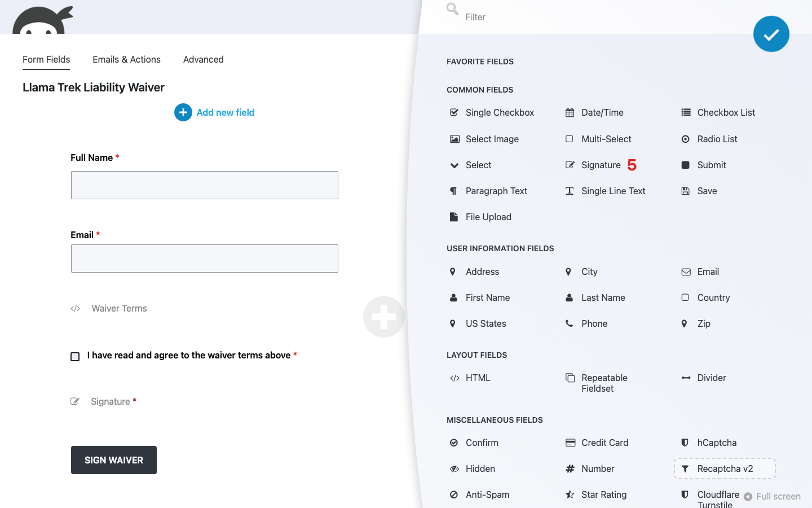The image size is (812, 508).
Task: Add the Credit Card field
Action: [597, 443]
